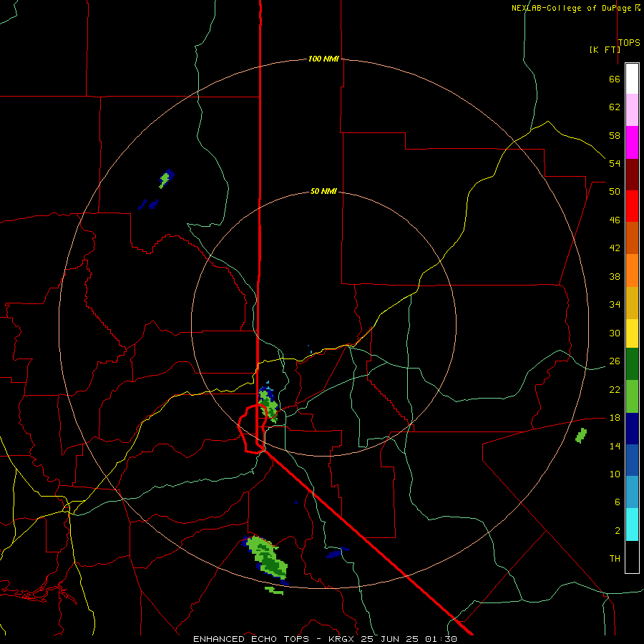Click the 'TH' threshold label

[615, 559]
